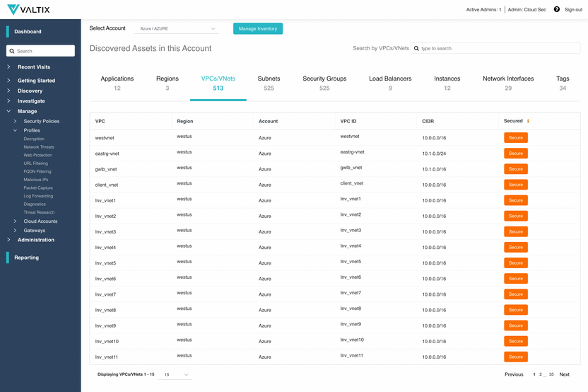Open Diagnostics profile item
This screenshot has height=392, width=588.
[35, 204]
